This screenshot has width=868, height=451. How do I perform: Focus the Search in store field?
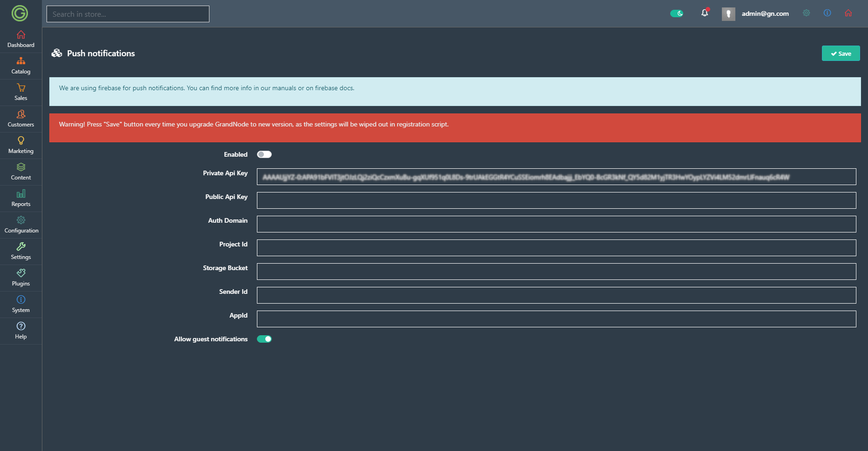128,14
